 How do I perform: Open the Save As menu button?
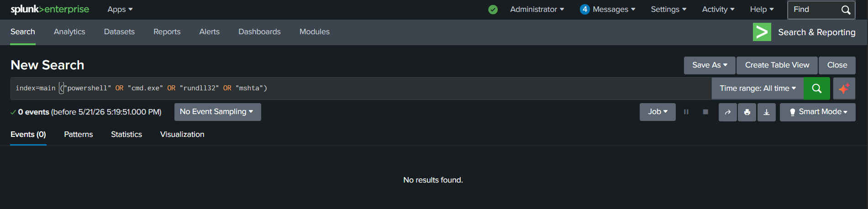click(710, 65)
